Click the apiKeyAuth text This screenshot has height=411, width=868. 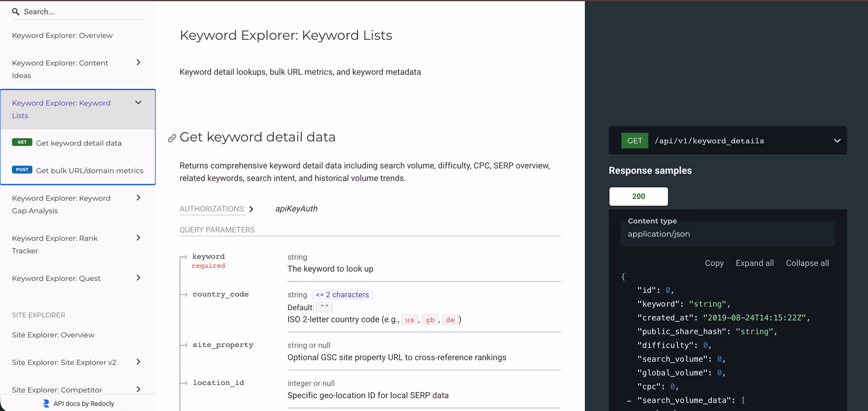point(296,209)
